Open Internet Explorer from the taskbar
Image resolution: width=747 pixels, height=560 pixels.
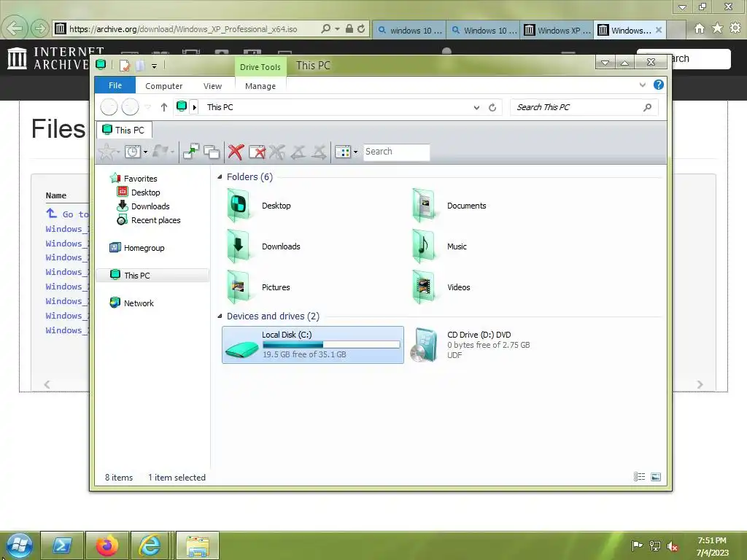(150, 545)
